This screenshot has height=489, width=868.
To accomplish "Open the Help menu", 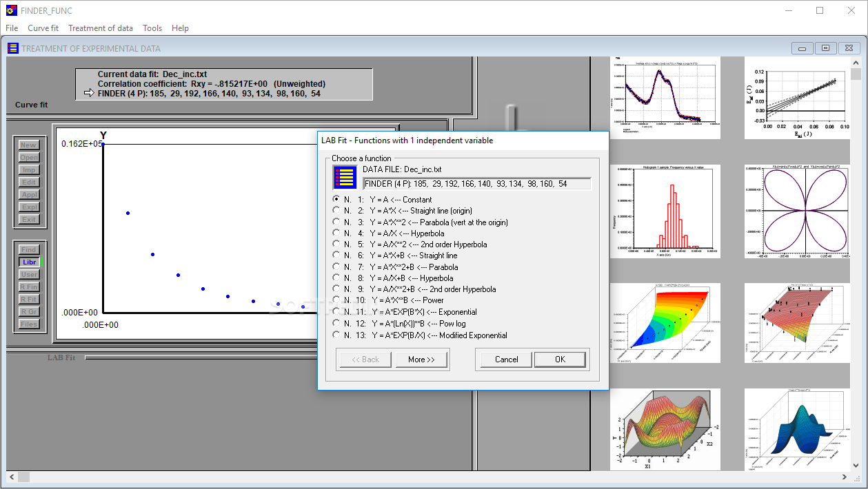I will tap(180, 28).
